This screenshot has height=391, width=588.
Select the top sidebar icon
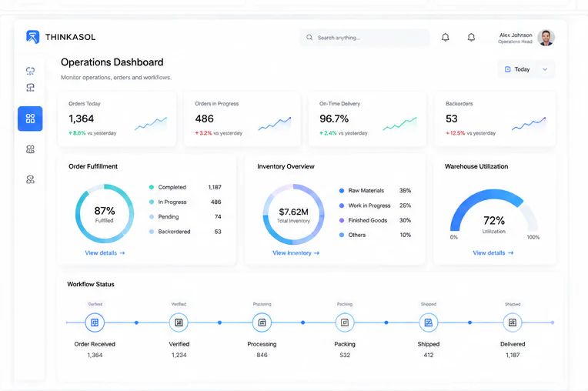[30, 71]
